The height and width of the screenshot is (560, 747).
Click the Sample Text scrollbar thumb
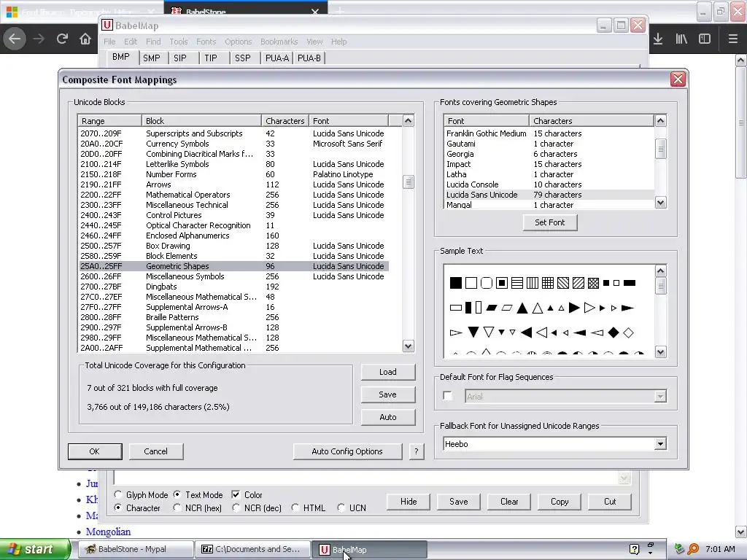(x=660, y=286)
